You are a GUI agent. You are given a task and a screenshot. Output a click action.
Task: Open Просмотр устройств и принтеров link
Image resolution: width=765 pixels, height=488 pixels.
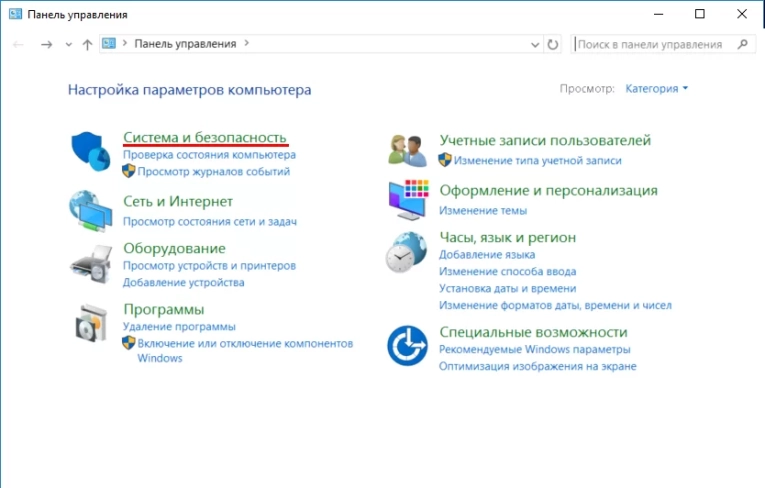click(x=209, y=265)
